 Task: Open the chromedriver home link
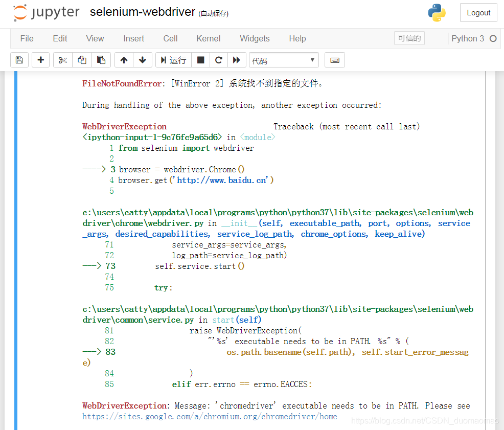(x=210, y=417)
